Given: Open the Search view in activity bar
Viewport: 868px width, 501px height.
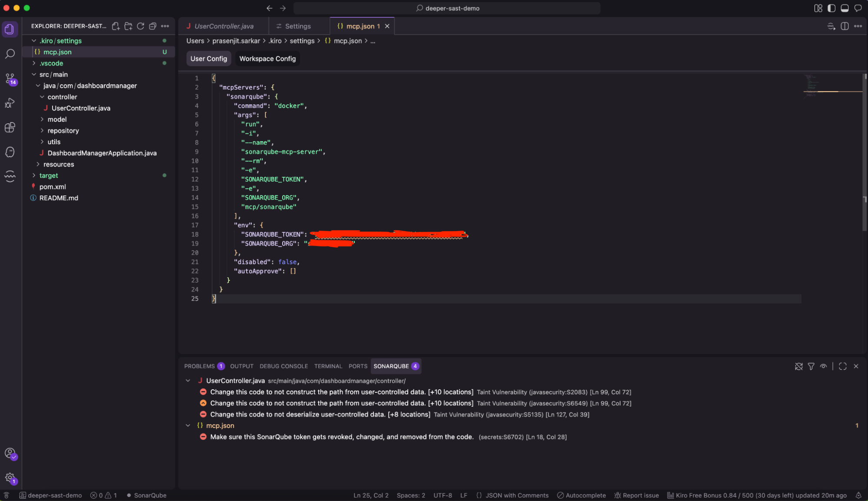Looking at the screenshot, I should pyautogui.click(x=10, y=54).
